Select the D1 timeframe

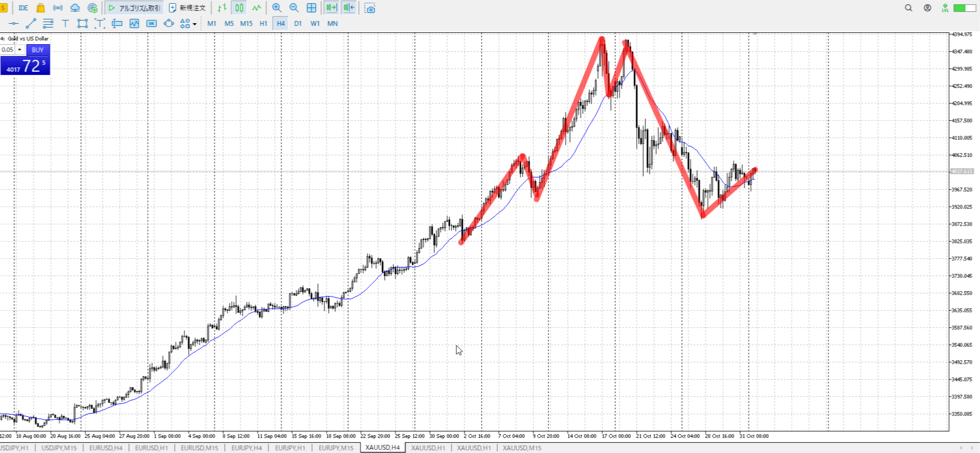pyautogui.click(x=298, y=24)
